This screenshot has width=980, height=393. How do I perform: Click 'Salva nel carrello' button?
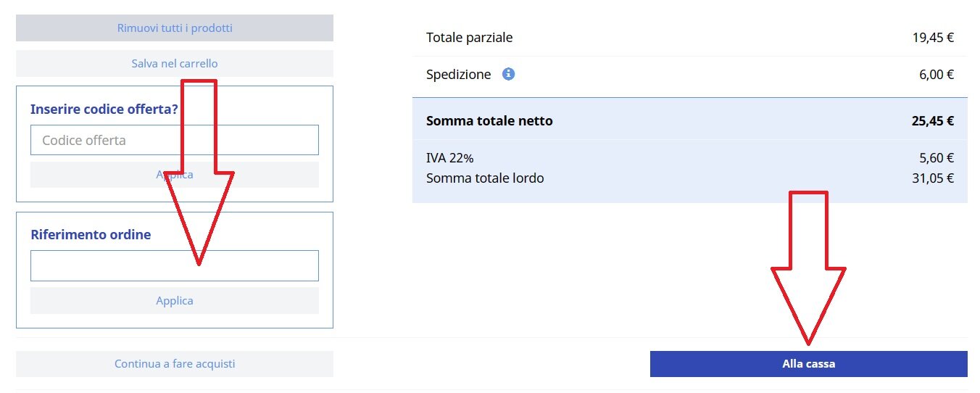click(x=174, y=64)
